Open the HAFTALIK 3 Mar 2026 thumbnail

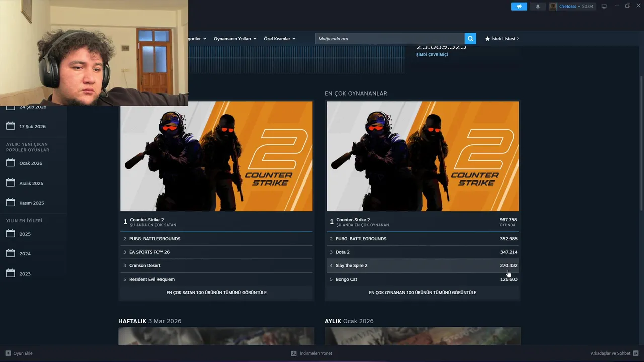[x=216, y=336]
